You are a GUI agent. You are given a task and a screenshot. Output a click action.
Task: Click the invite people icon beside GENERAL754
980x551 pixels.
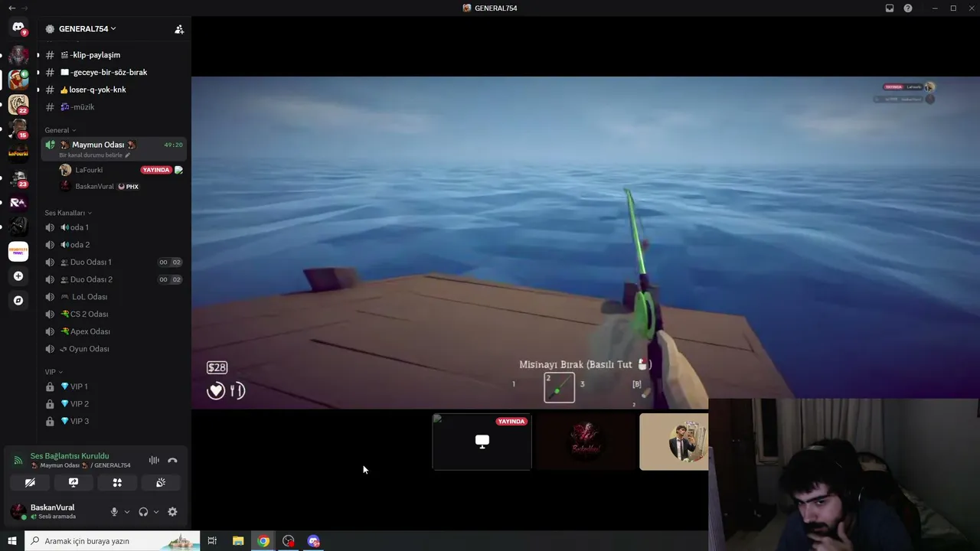(179, 29)
